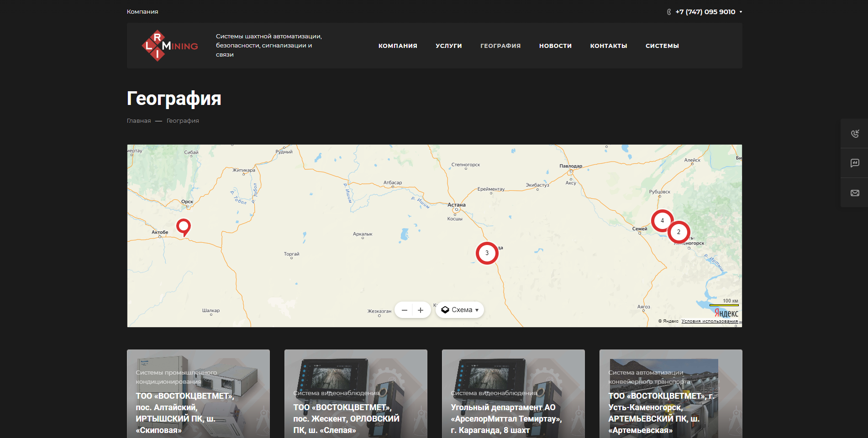Open Яндекс Условия использования link
This screenshot has width=868, height=438.
(710, 321)
